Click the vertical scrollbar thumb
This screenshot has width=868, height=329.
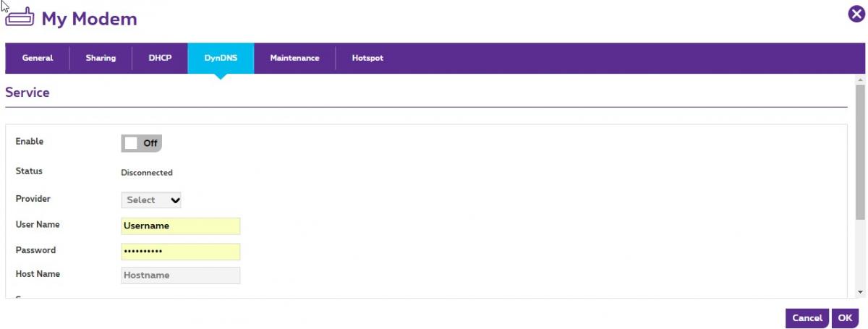click(x=860, y=151)
